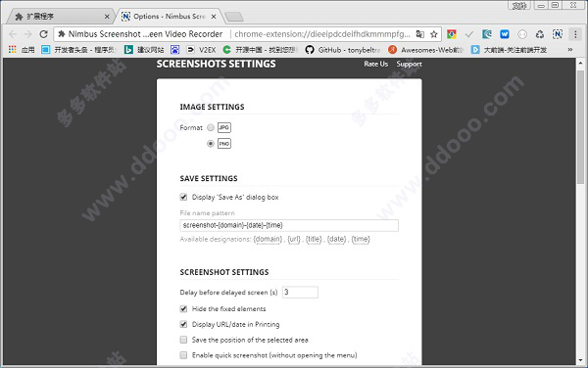Click the teal extension icon left of W

pyautogui.click(x=487, y=34)
